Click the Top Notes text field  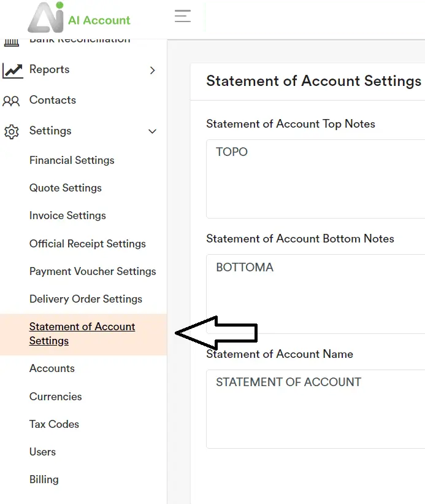[316, 178]
